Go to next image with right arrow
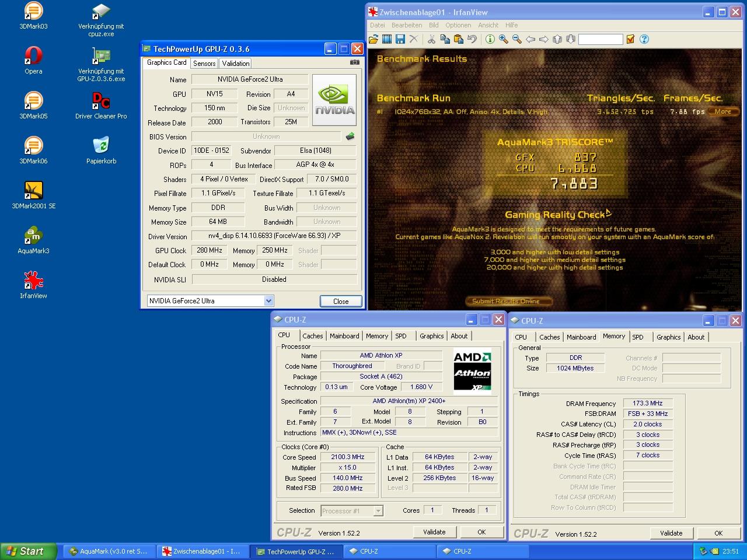747x560 pixels. [543, 39]
